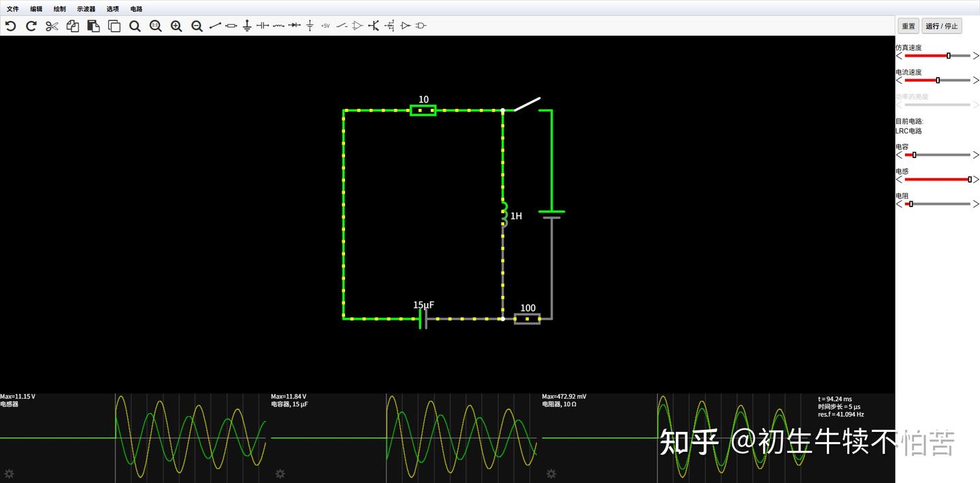The width and height of the screenshot is (980, 483).
Task: Select the NPN transistor tool
Action: (374, 26)
